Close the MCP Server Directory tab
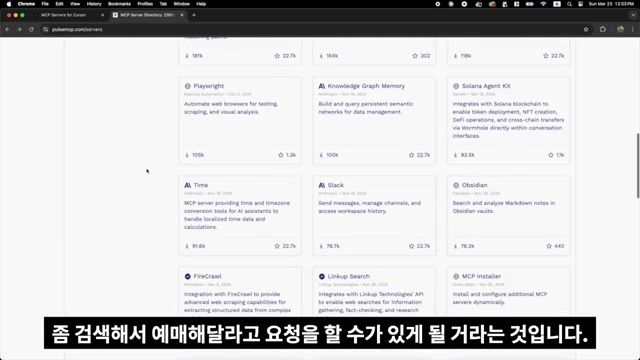Screen dimensions: 640x360 (182, 15)
